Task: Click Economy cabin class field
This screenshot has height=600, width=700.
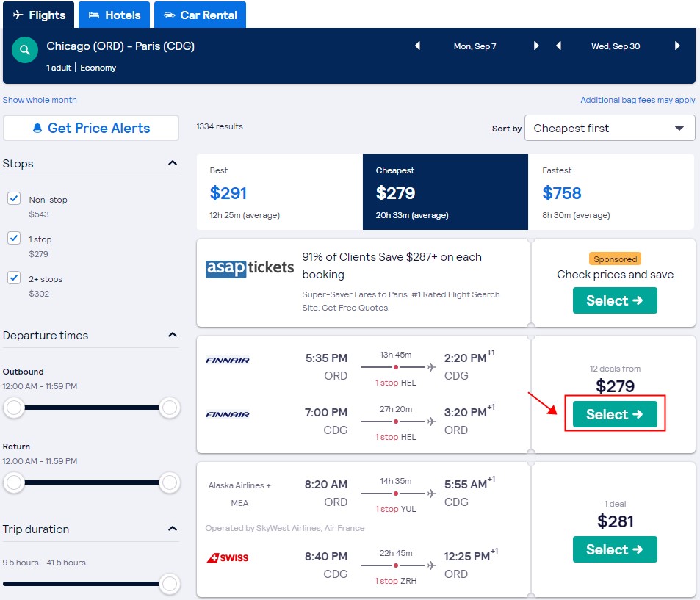Action: pos(98,68)
